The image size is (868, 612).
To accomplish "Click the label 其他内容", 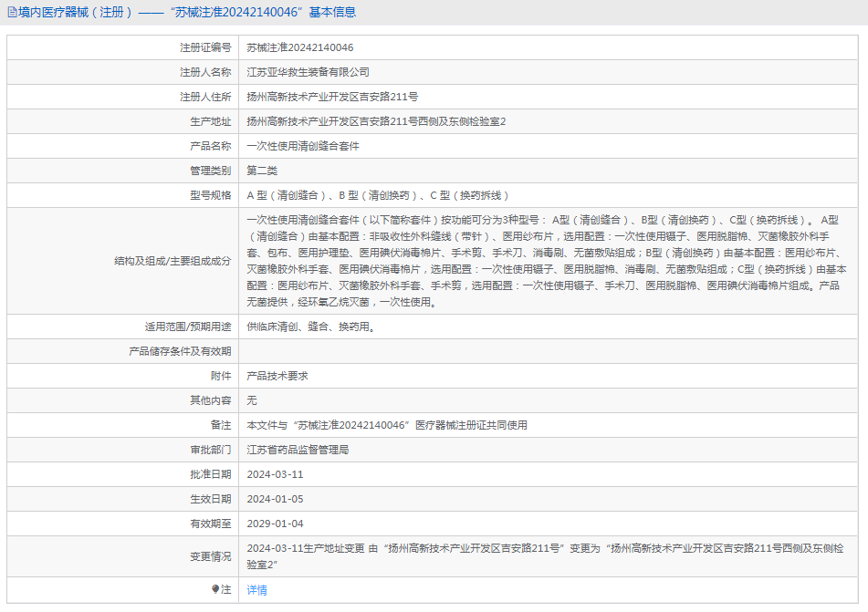I will pos(211,400).
